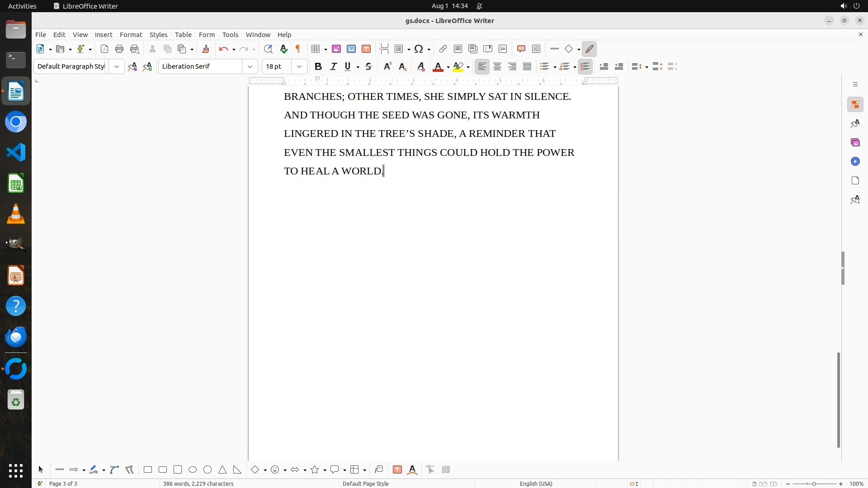Screen dimensions: 868x488
Task: Toggle Bold formatting
Action: 318,66
